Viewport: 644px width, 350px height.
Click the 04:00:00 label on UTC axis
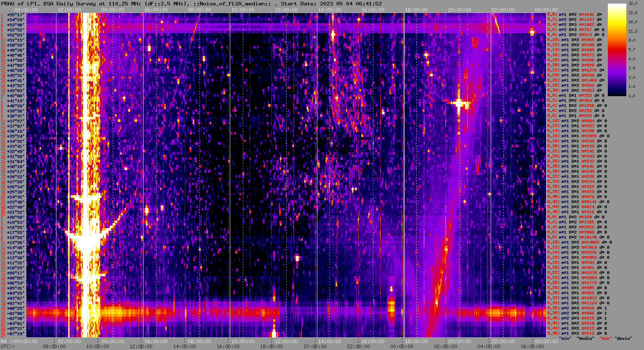(489, 346)
